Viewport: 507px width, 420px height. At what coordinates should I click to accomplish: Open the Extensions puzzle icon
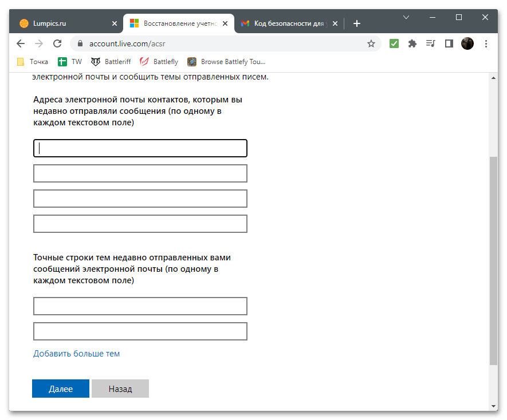click(412, 43)
